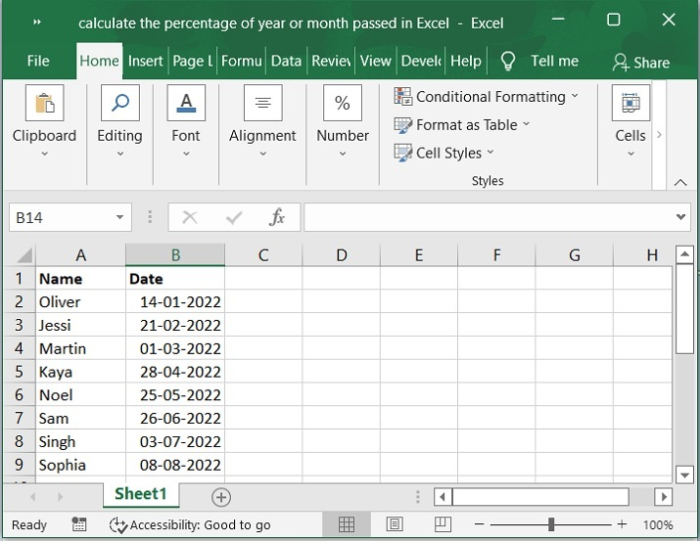The image size is (700, 542).
Task: Open the Font group icon
Action: [186, 103]
